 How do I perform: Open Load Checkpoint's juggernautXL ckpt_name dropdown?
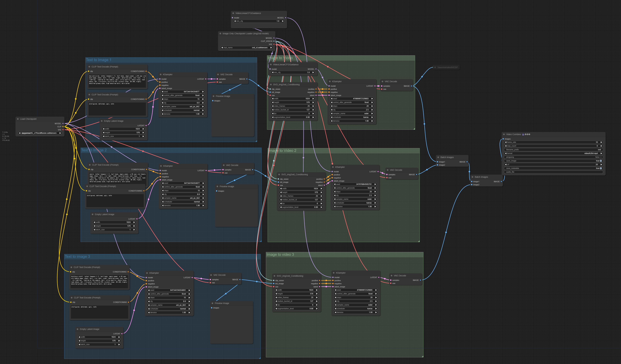tap(39, 133)
